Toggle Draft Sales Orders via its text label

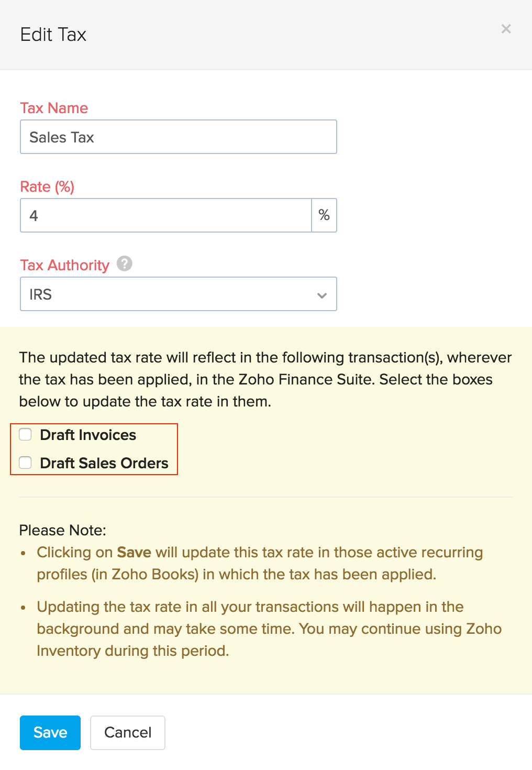pyautogui.click(x=104, y=463)
